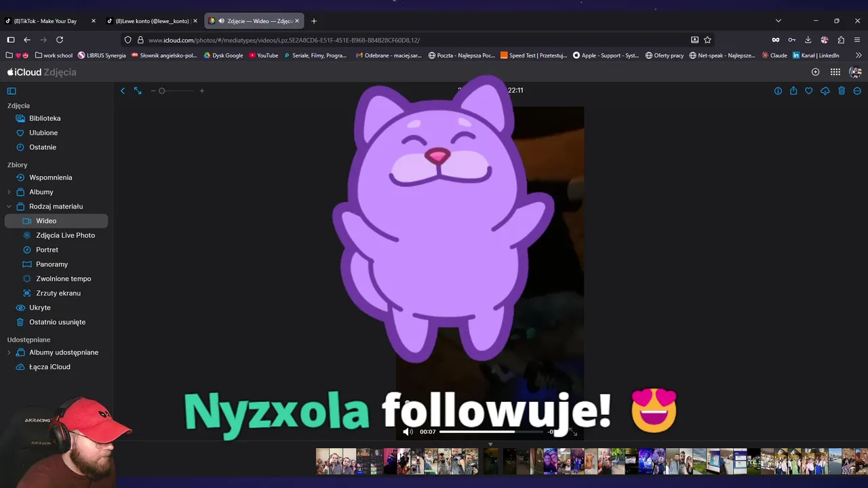Open the iCloud apps grid launcher
868x488 pixels.
[x=835, y=72]
